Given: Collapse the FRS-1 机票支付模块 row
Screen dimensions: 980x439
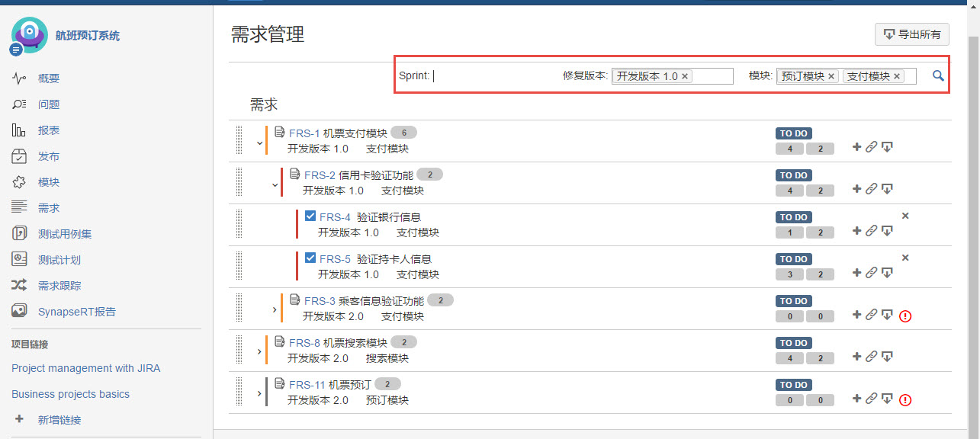Looking at the screenshot, I should point(259,143).
